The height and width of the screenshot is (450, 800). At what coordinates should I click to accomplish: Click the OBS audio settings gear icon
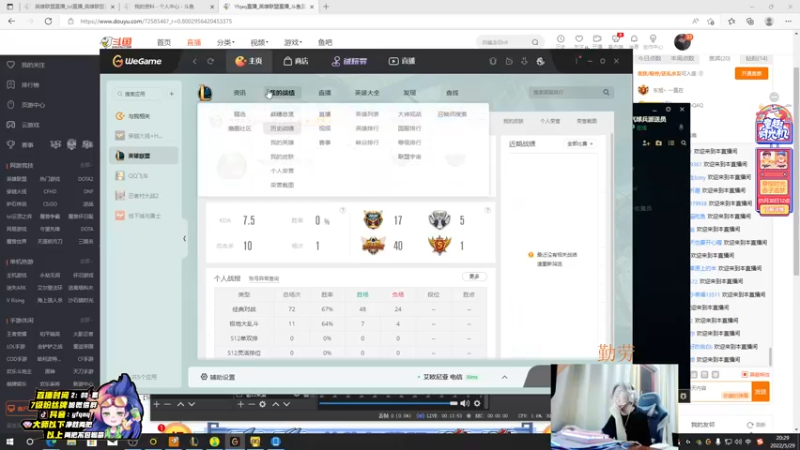pos(477,404)
